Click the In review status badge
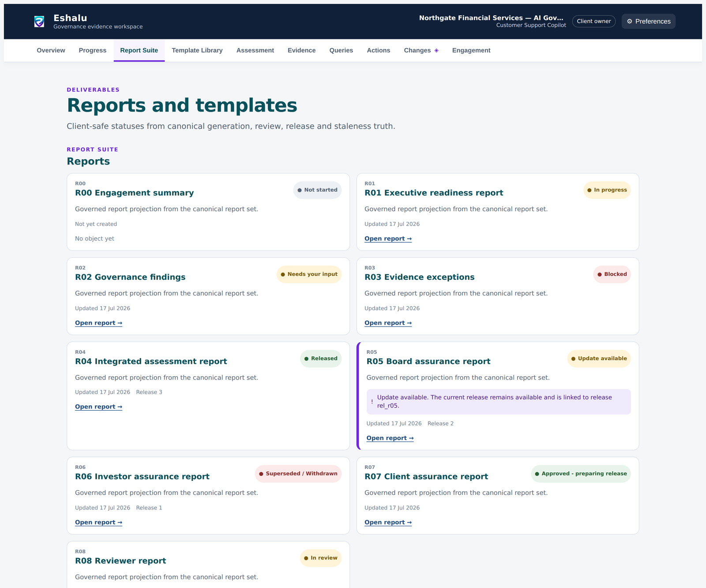Viewport: 706px width, 588px height. click(321, 558)
